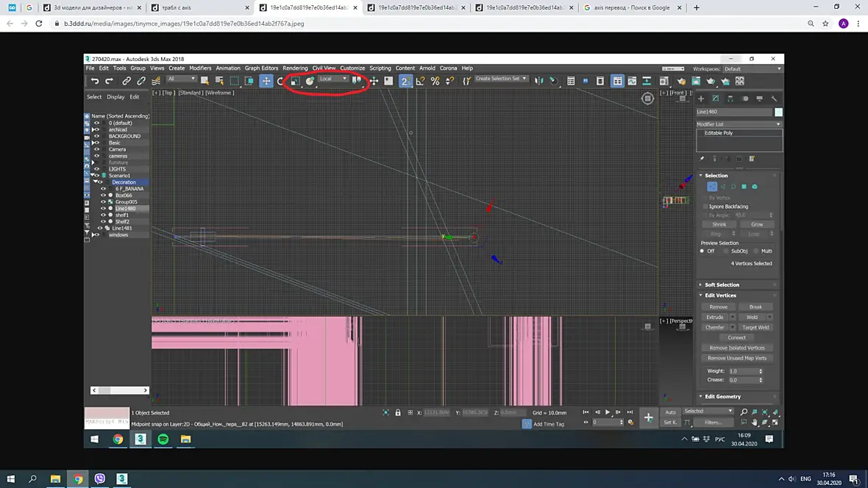This screenshot has width=868, height=488.
Task: Open the Create Selection Set dropdown
Action: tap(501, 79)
